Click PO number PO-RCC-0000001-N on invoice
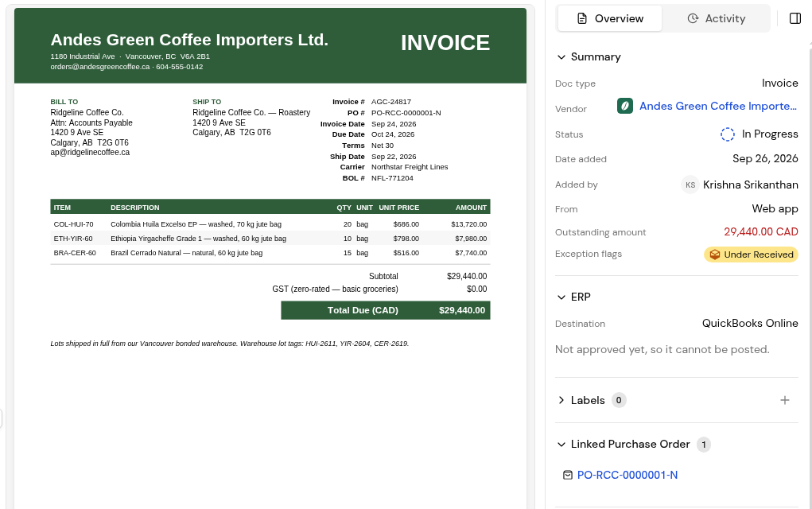The width and height of the screenshot is (812, 509). pos(406,113)
